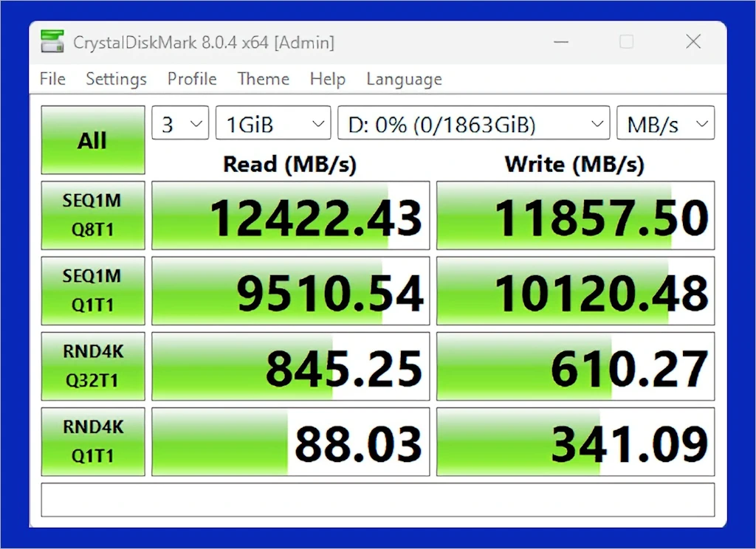This screenshot has height=549, width=756.
Task: Open the D: drive selection dropdown
Action: coord(473,123)
